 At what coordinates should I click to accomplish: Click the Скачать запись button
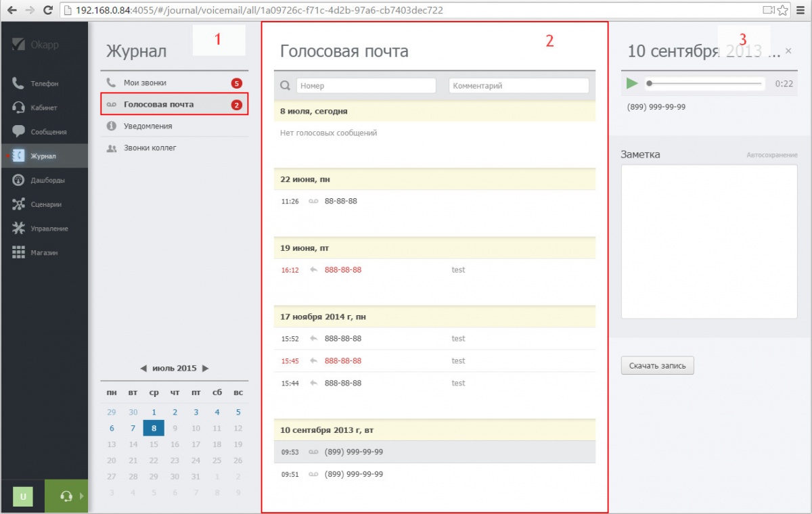657,366
